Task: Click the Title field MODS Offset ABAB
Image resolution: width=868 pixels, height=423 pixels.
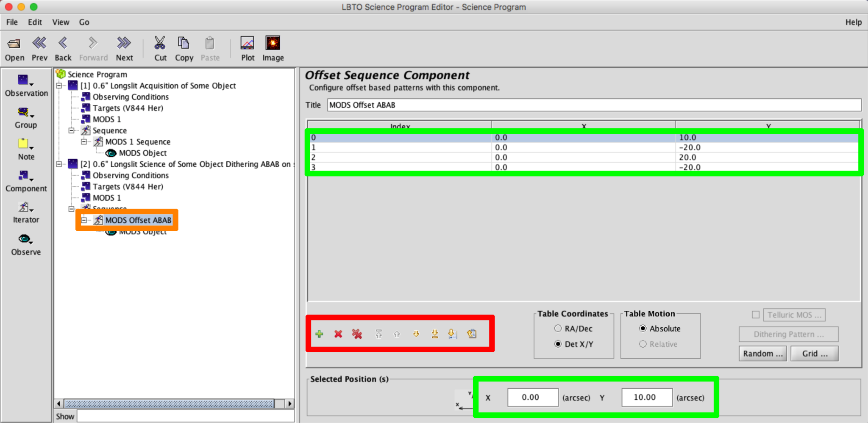Action: click(594, 105)
